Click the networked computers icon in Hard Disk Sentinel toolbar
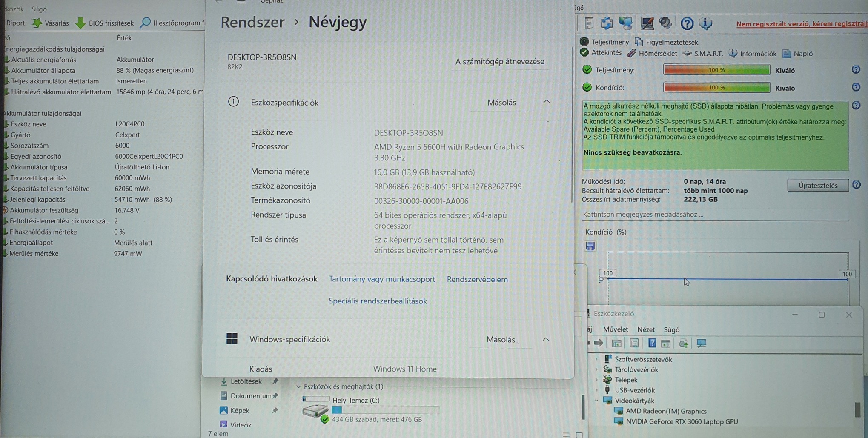The height and width of the screenshot is (438, 868). [626, 23]
